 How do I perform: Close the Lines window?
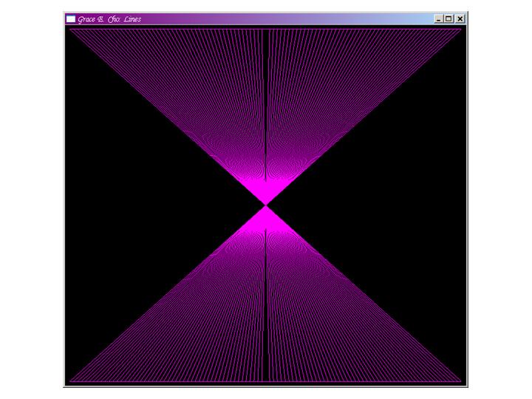coord(460,19)
